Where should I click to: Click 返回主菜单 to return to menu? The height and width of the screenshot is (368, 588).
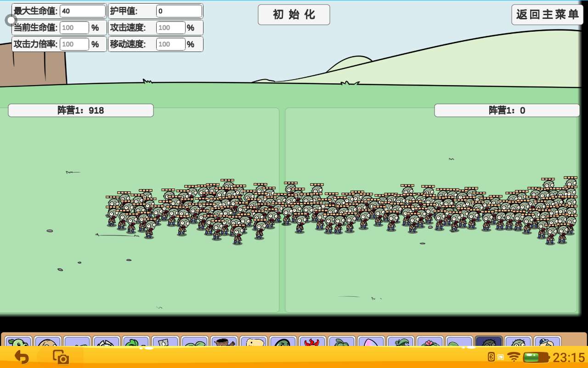pos(547,15)
